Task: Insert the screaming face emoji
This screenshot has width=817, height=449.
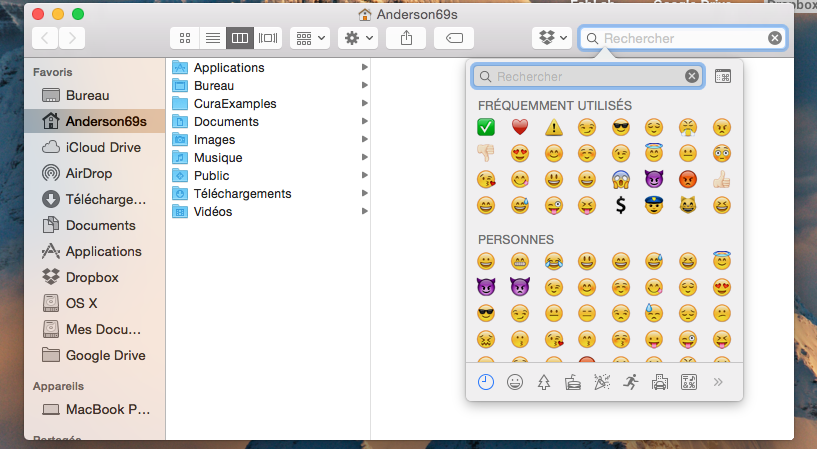Action: tap(621, 180)
